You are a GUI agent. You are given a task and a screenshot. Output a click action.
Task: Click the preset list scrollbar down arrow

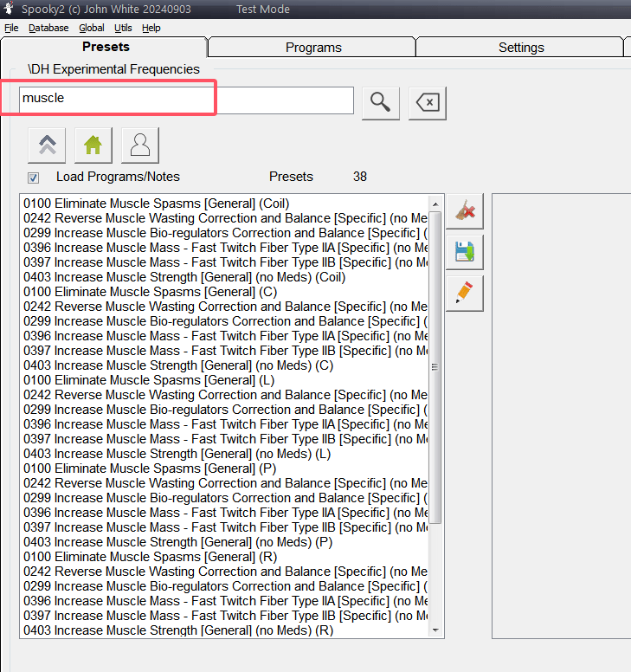tap(435, 630)
